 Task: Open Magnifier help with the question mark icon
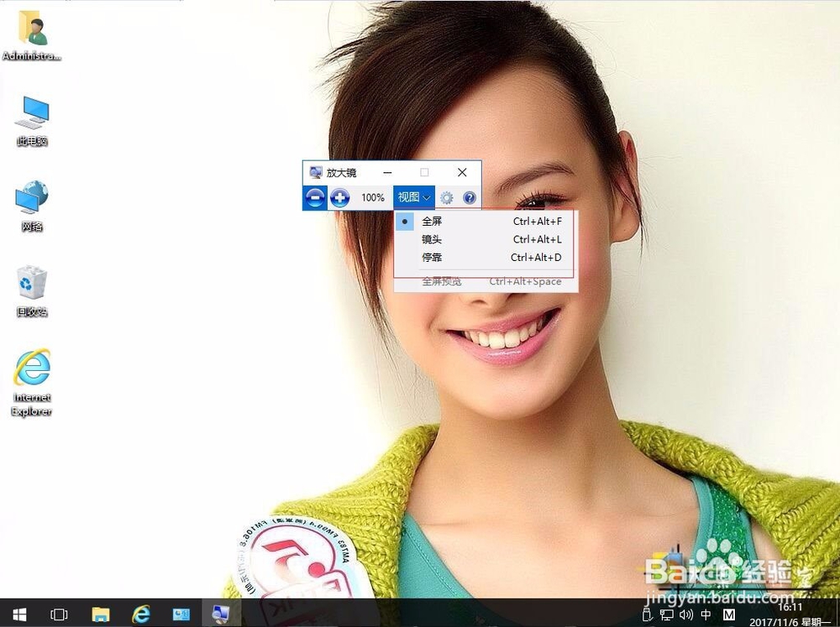(470, 198)
